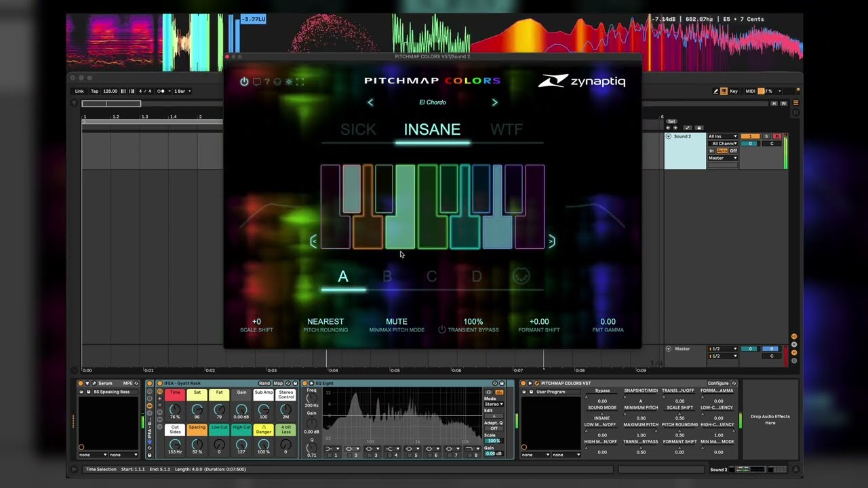Open the IFEA Gyatt Rack hot-swap icon
The width and height of the screenshot is (868, 488).
tap(288, 384)
